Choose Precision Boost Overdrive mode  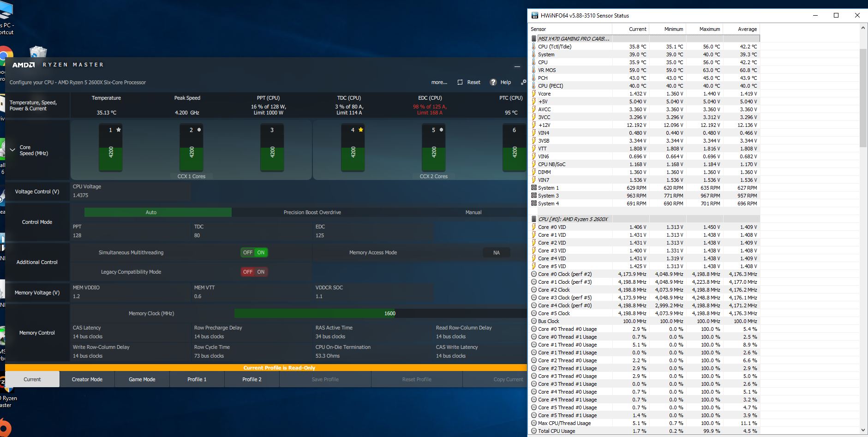click(312, 212)
